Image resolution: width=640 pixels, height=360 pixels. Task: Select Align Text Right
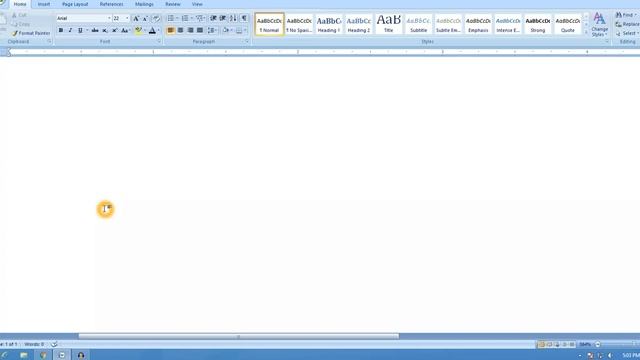pos(190,30)
